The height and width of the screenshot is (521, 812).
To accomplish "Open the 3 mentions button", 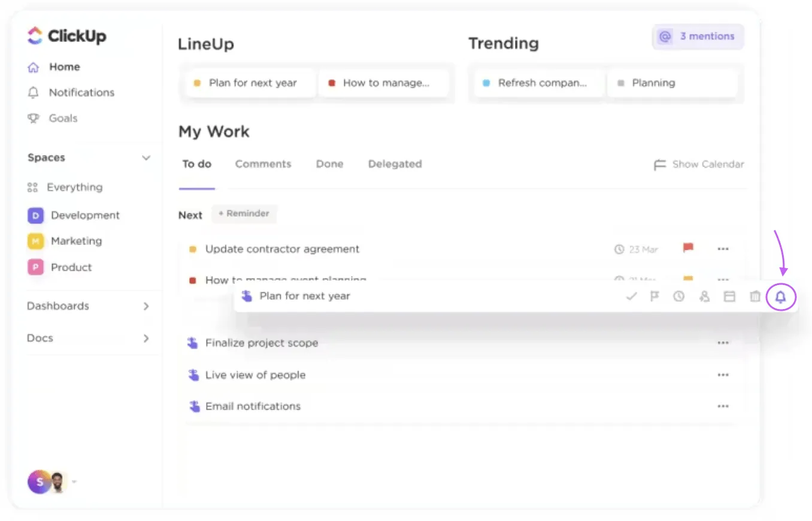I will point(698,37).
